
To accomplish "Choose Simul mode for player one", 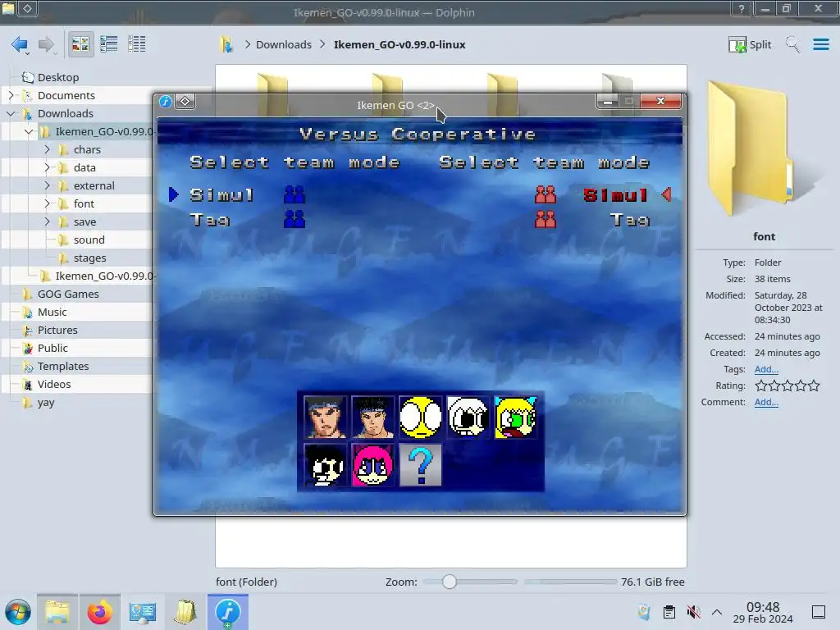I will point(221,195).
